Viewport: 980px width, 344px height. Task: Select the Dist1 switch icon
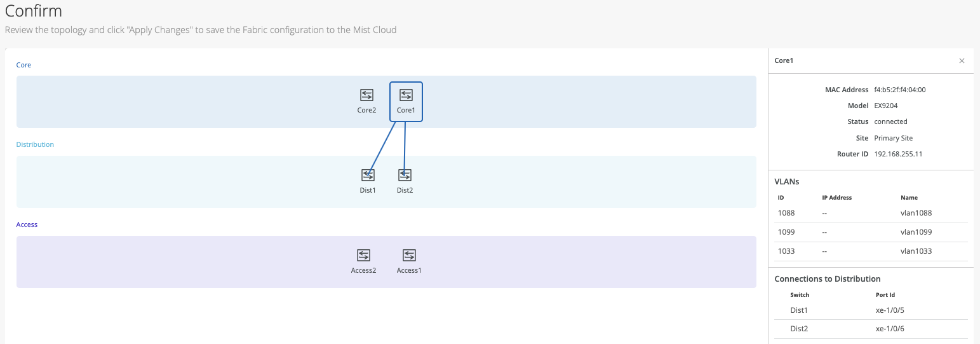(x=368, y=175)
